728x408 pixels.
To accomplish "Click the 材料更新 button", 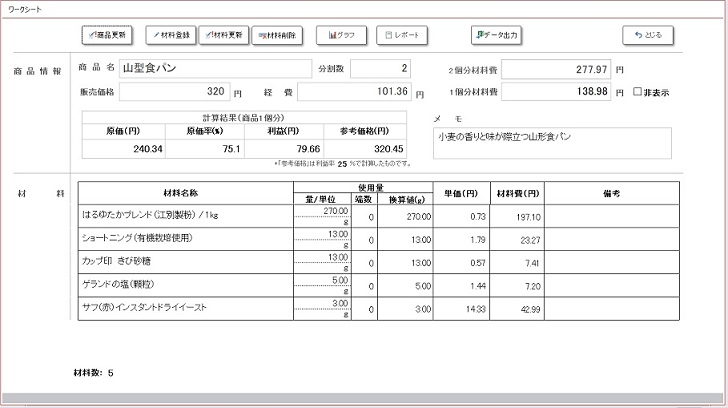I will [x=224, y=35].
